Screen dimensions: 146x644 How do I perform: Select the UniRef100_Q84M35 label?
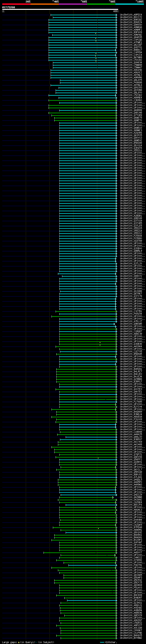click(131, 37)
